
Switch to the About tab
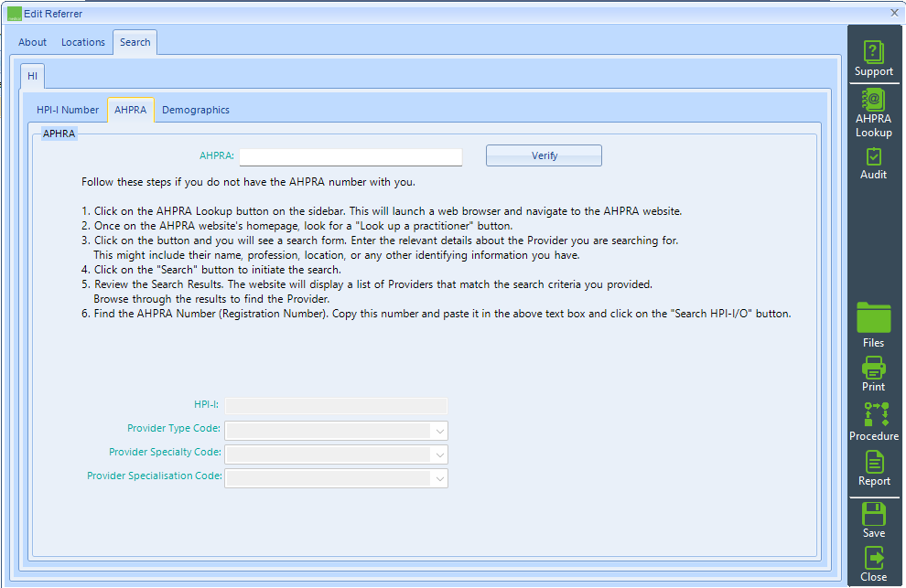coord(32,42)
